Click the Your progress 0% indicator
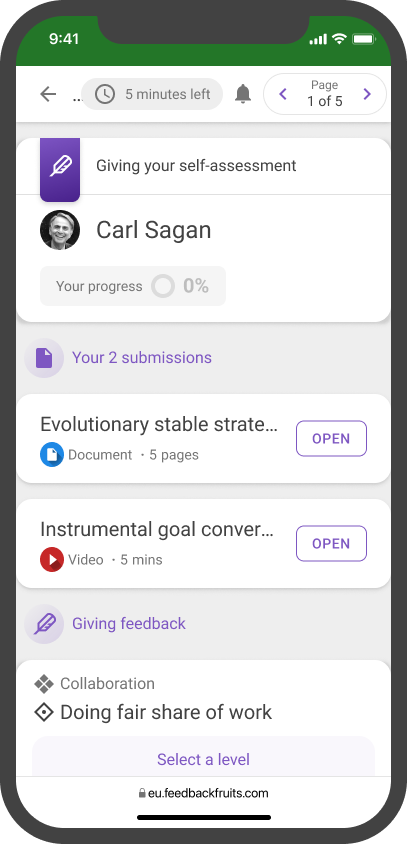Screen dimensions: 407x844 [x=133, y=286]
